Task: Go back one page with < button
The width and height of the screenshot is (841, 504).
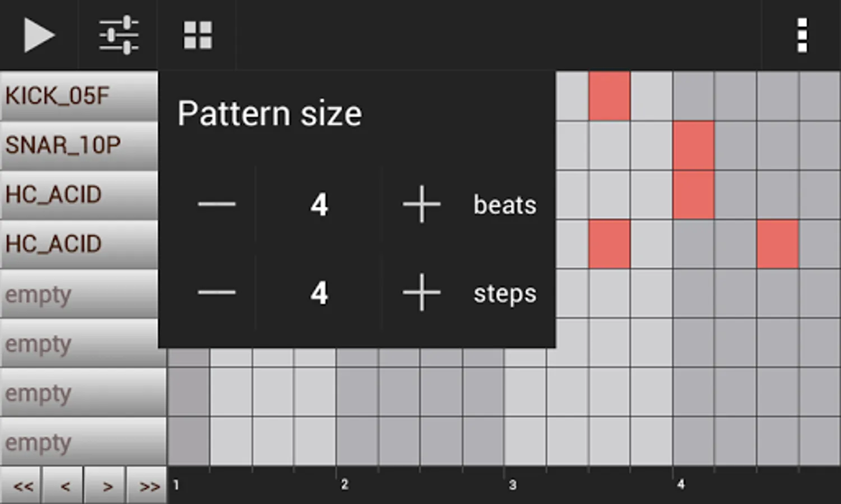Action: [64, 486]
